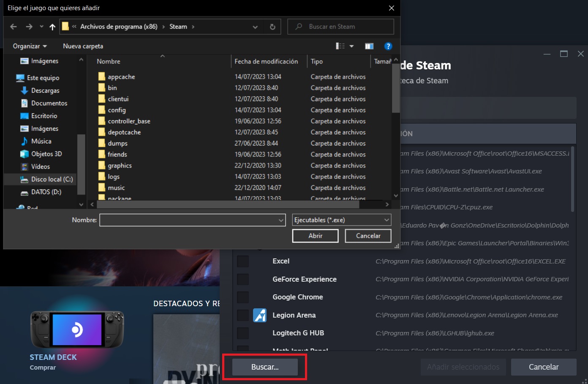The height and width of the screenshot is (384, 588).
Task: Select the GeForce Experience program name
Action: [x=305, y=279]
